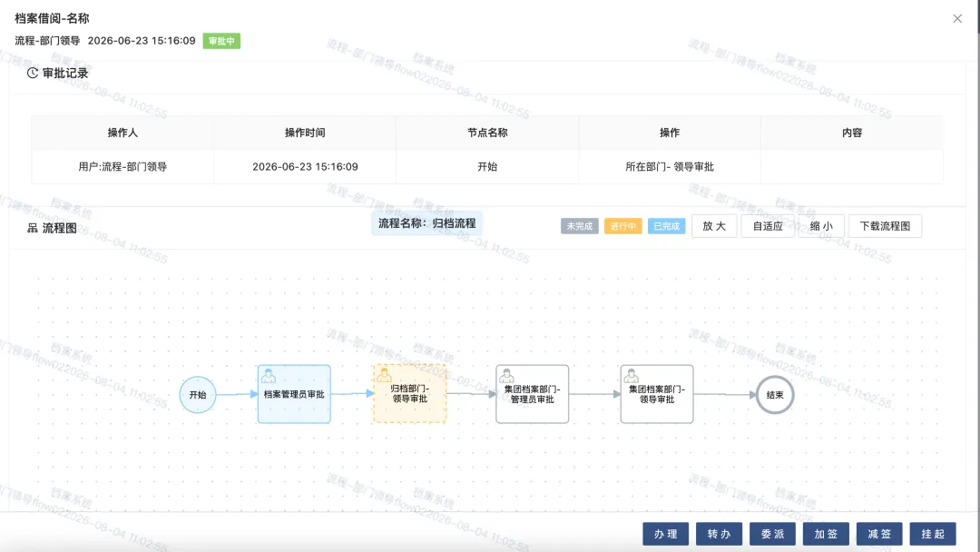This screenshot has width=980, height=552.
Task: Click user icon in 集团档案部门-领导审批 node
Action: (632, 376)
